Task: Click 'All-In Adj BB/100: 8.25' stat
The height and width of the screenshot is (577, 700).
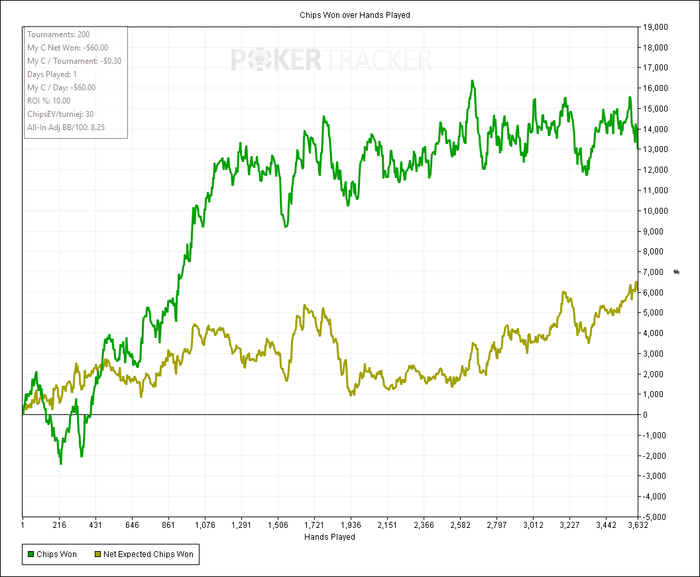Action: [66, 127]
